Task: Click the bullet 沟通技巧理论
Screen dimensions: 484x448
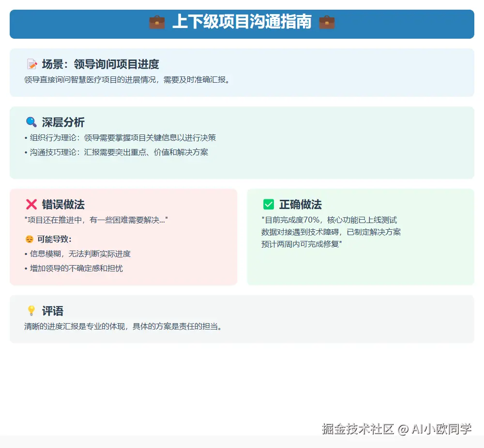Action: tap(116, 152)
